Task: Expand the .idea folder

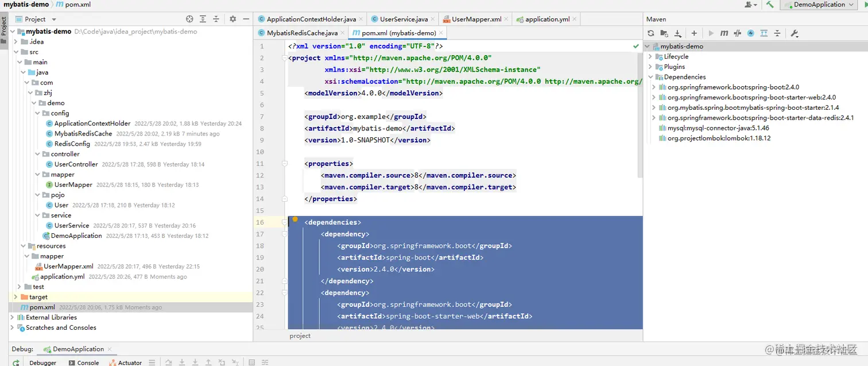Action: (16, 41)
